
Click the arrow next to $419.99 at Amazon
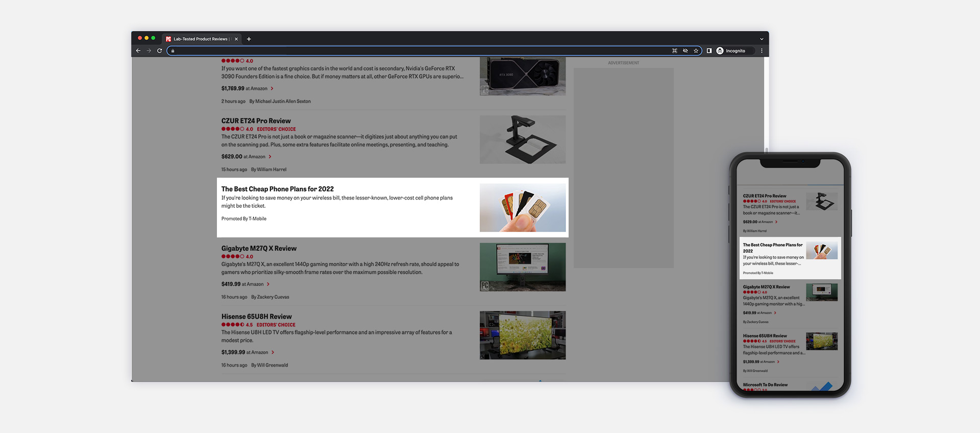[x=268, y=284]
